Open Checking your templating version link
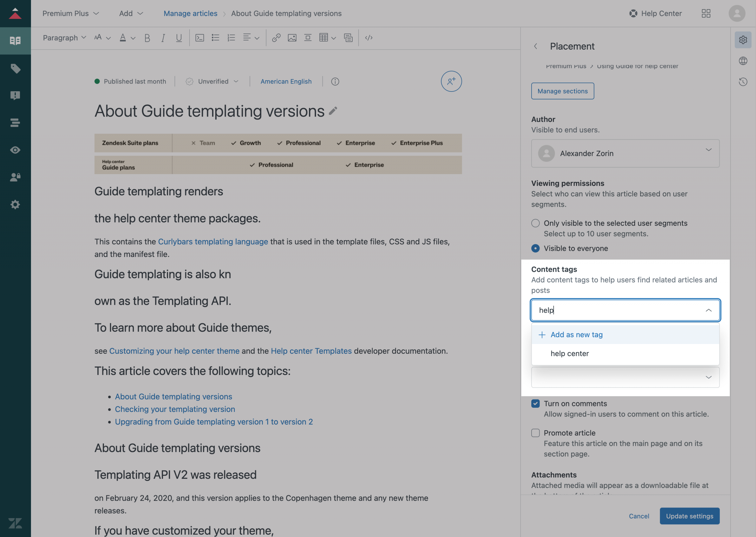Image resolution: width=756 pixels, height=537 pixels. (175, 409)
